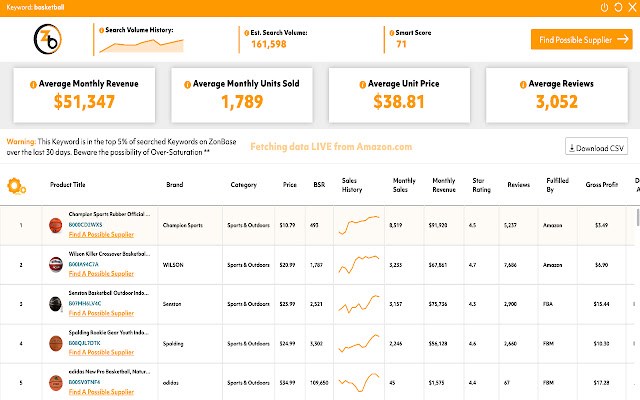Click info icon beside Average Monthly Revenue

point(34,84)
